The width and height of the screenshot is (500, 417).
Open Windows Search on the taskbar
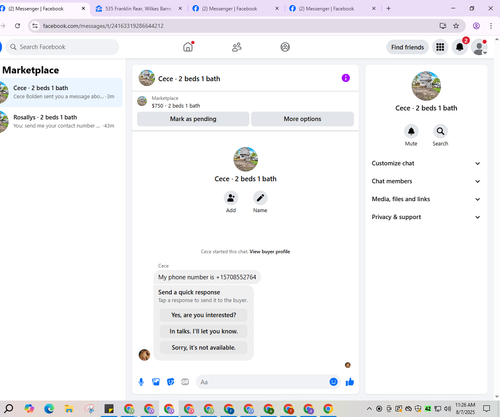click(x=9, y=408)
